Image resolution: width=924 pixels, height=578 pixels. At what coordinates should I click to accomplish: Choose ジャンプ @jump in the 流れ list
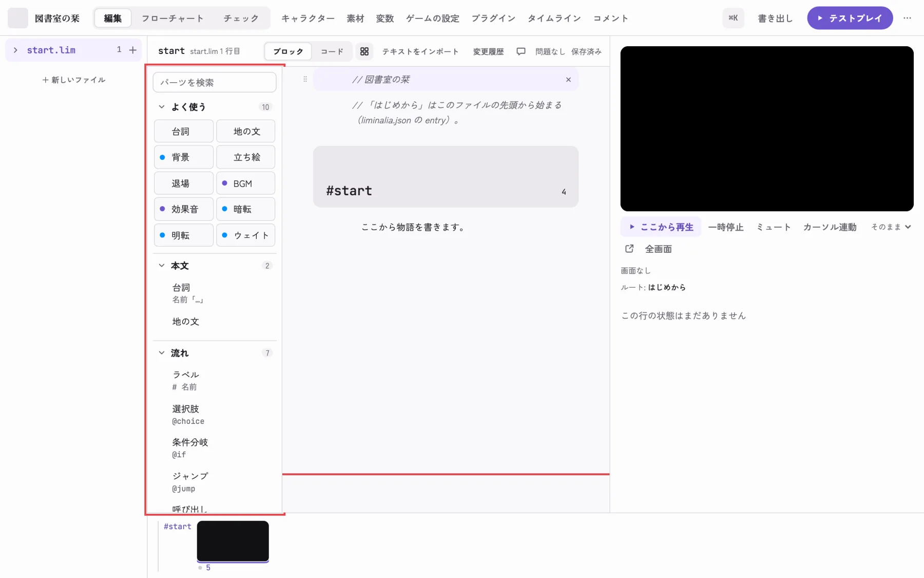pos(215,482)
